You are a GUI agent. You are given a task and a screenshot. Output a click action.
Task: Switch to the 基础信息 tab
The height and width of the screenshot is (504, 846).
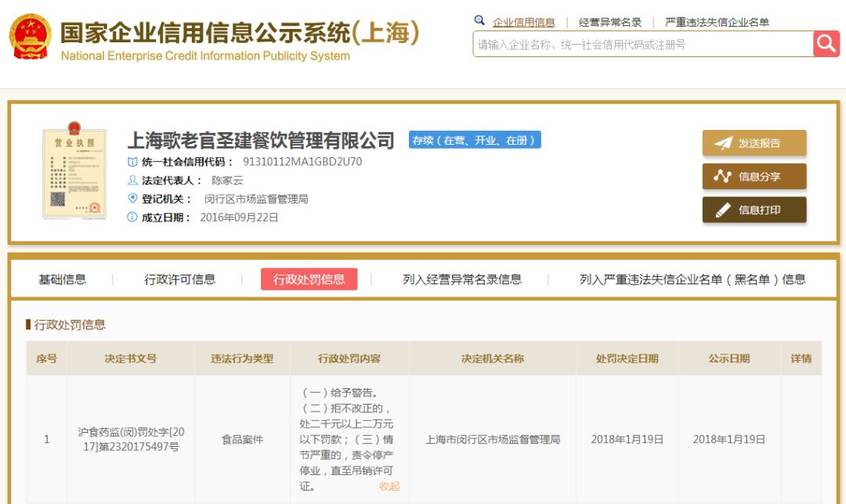click(62, 279)
